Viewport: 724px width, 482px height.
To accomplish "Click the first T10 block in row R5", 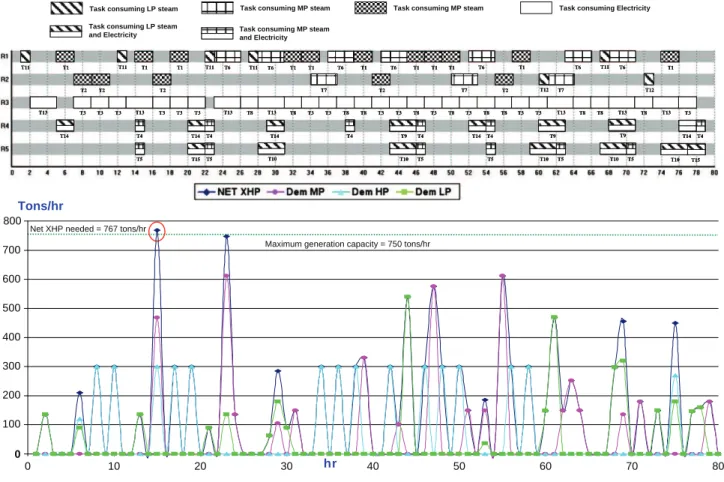I will click(272, 149).
